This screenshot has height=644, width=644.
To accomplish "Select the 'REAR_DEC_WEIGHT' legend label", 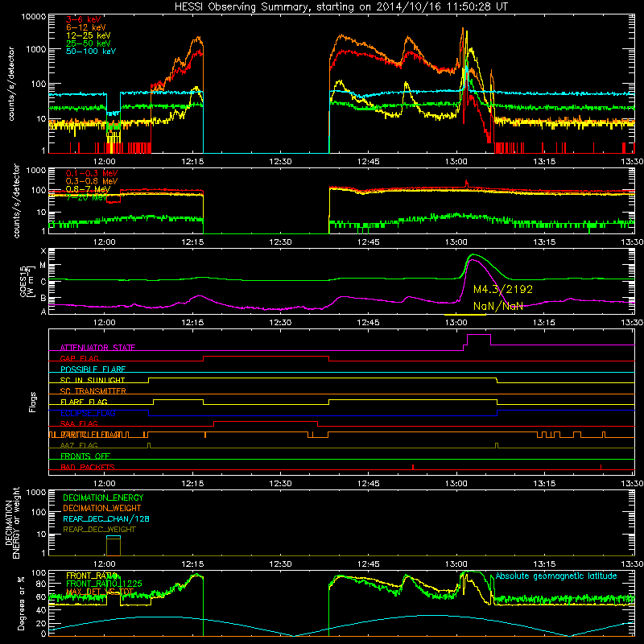I will [99, 530].
